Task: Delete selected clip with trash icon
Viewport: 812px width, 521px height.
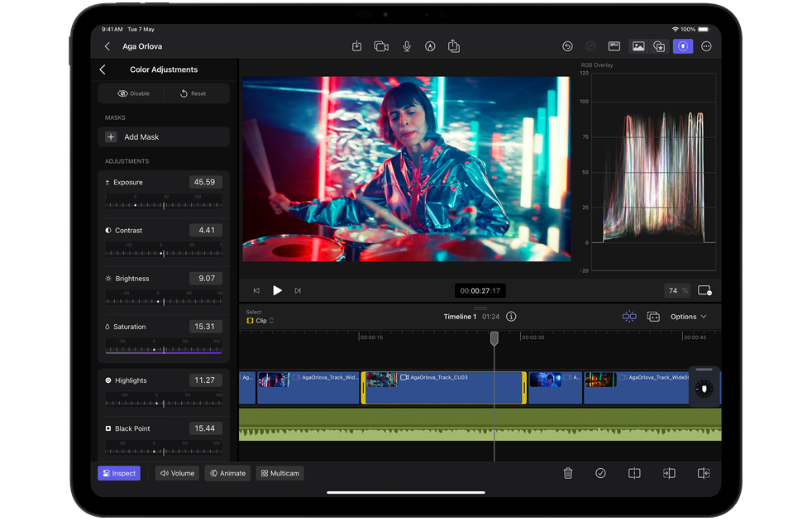Action: coord(568,473)
